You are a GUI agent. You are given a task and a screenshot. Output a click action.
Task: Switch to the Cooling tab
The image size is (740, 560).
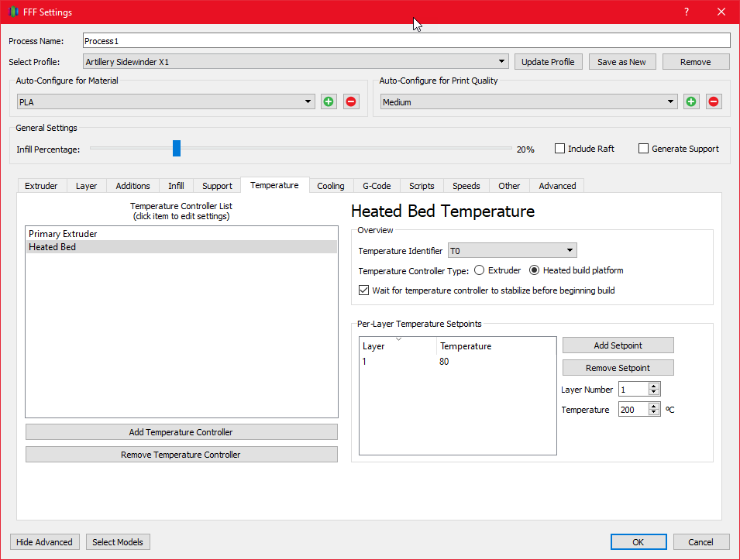point(330,186)
